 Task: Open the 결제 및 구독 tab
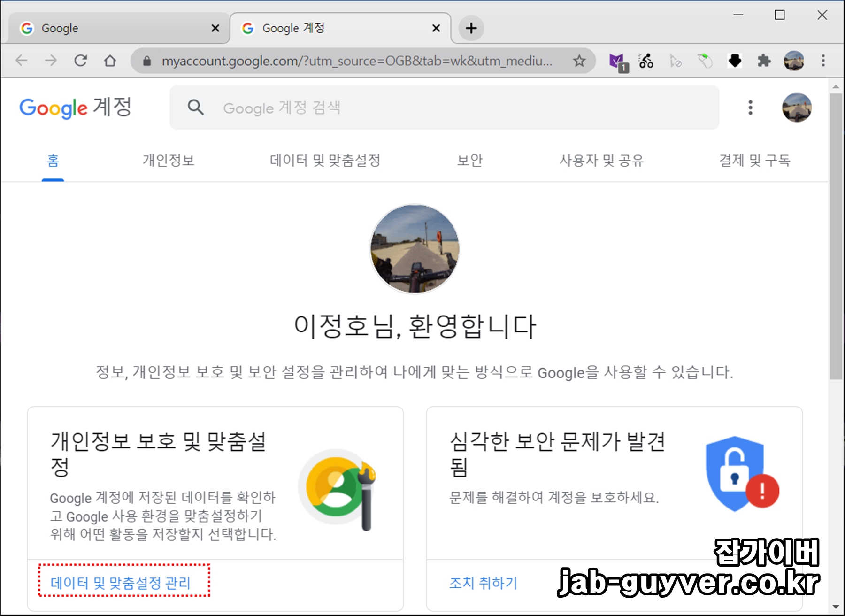(x=754, y=161)
